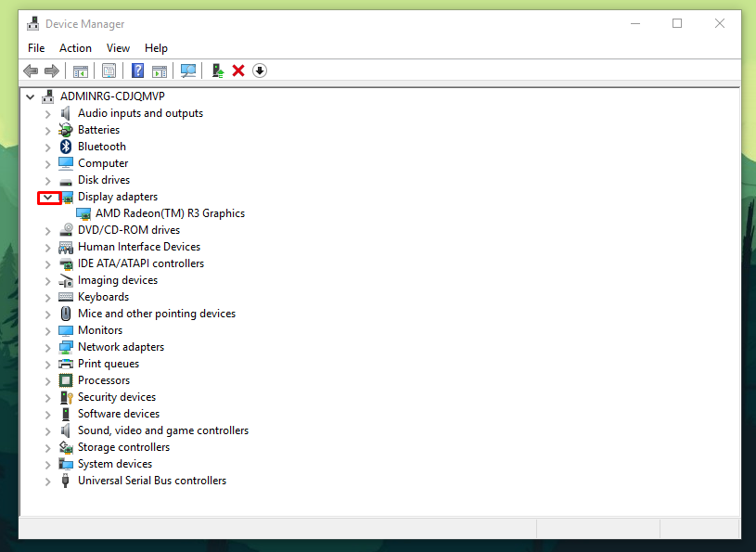
Task: Expand Audio inputs and outputs
Action: pyautogui.click(x=47, y=114)
